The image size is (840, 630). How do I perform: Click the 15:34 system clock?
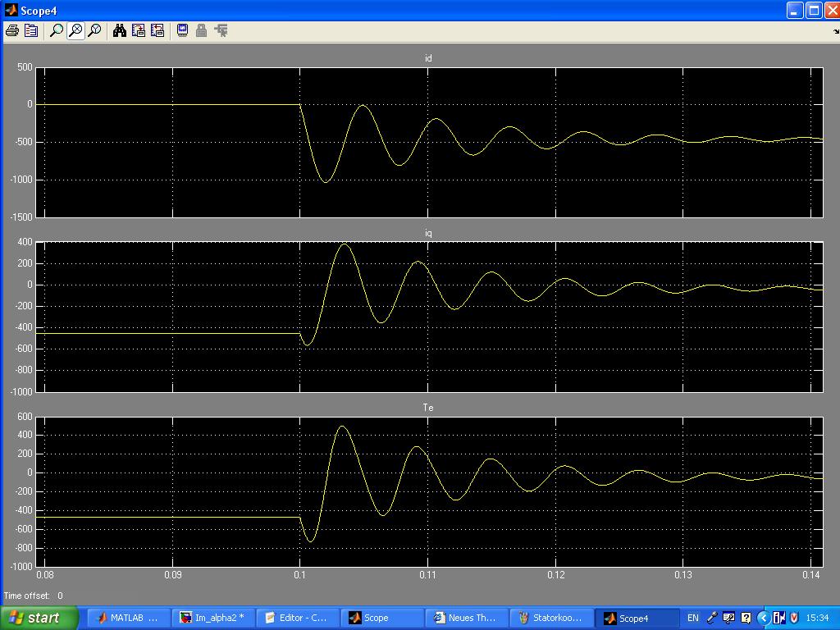pyautogui.click(x=817, y=619)
